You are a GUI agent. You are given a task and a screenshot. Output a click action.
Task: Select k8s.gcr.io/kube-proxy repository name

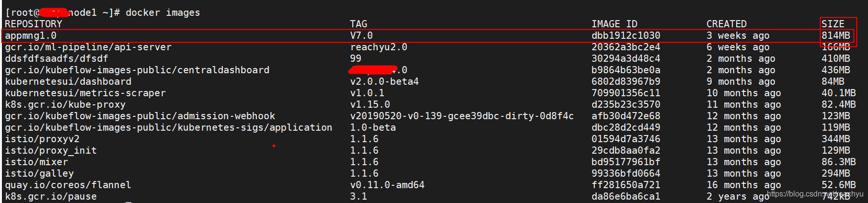(x=65, y=104)
